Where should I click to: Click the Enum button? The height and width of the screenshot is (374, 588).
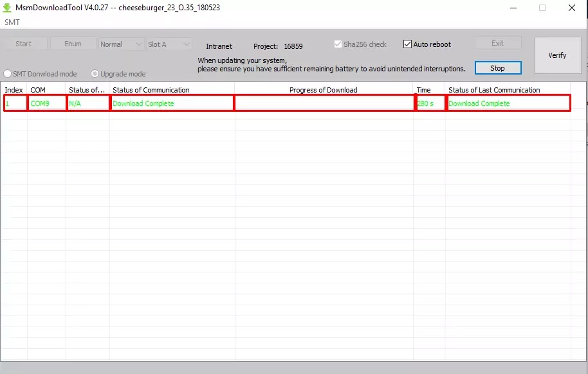(73, 44)
